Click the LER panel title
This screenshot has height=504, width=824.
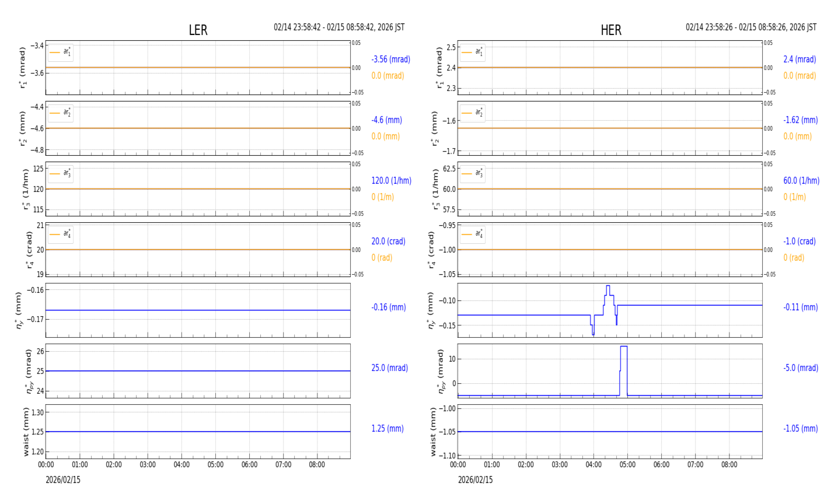pyautogui.click(x=198, y=30)
